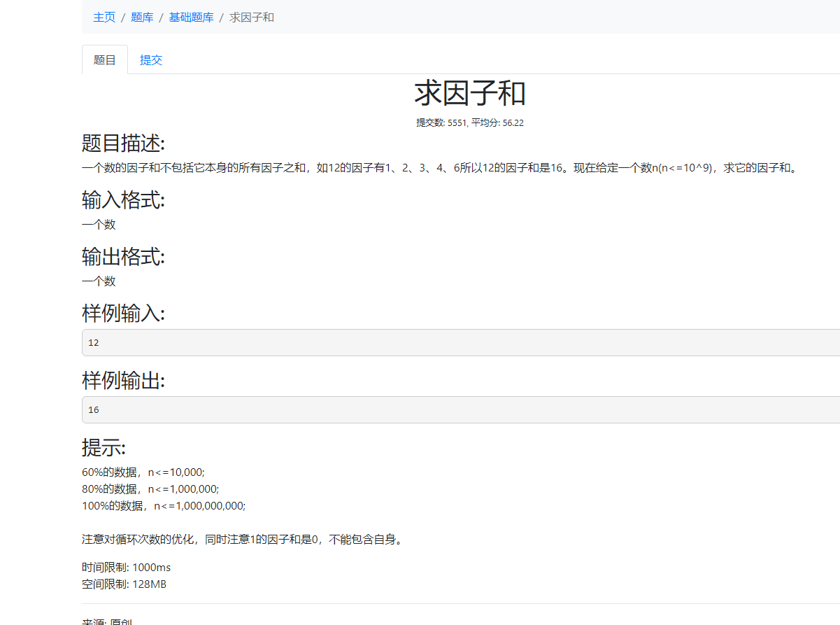840x625 pixels.
Task: Click the 提交数: 5551, 平均分: 56.22 statistics line
Action: pyautogui.click(x=470, y=122)
